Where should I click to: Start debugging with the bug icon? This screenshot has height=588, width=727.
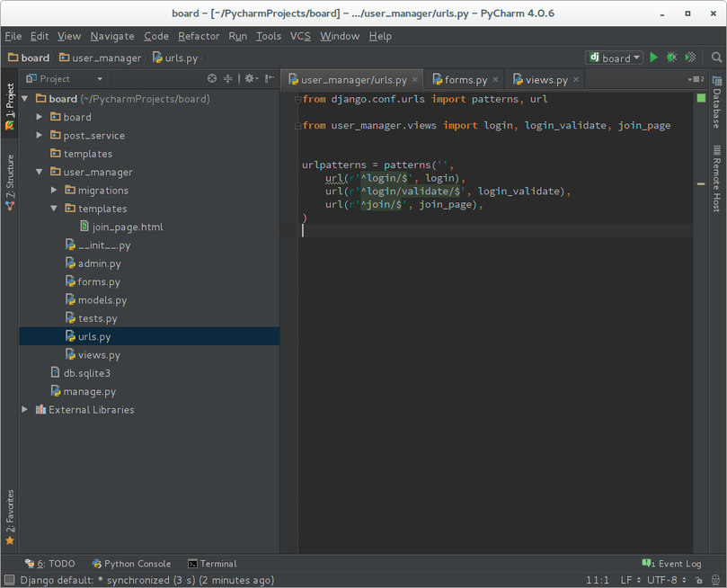(x=671, y=58)
